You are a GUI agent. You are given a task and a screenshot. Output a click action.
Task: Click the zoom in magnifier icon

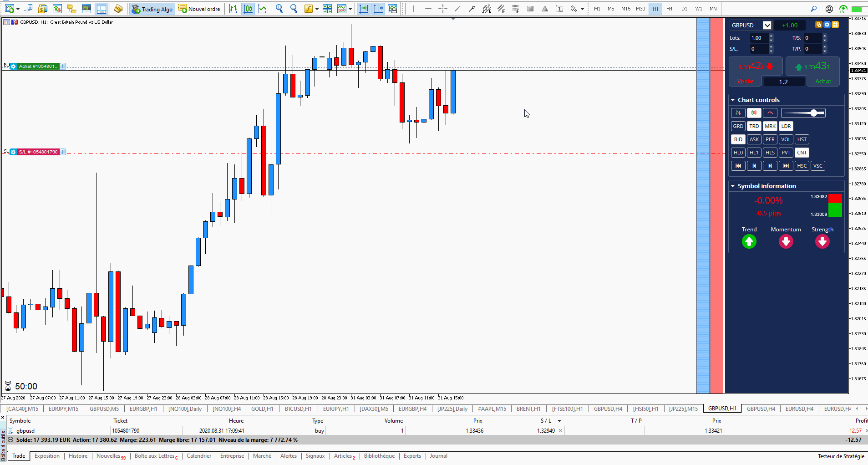pos(279,9)
